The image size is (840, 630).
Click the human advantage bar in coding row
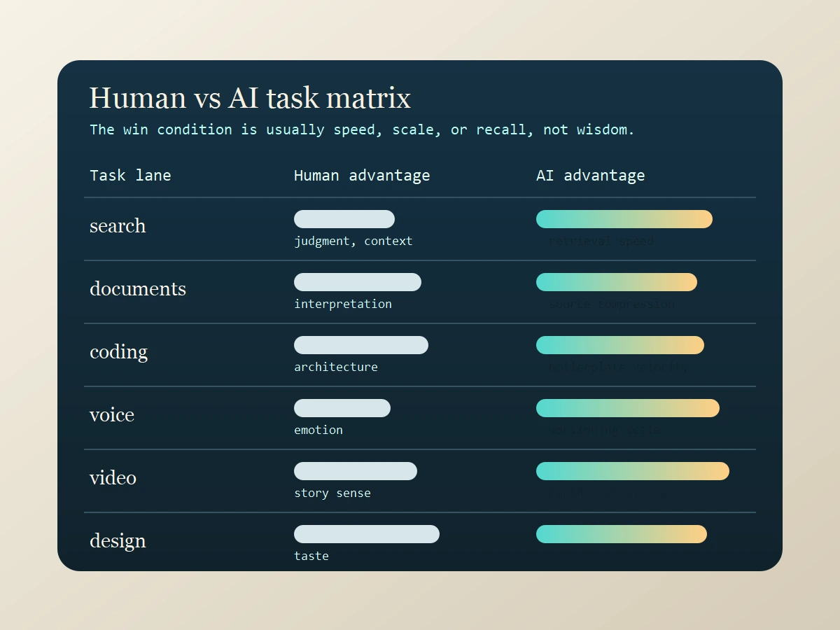tap(361, 345)
